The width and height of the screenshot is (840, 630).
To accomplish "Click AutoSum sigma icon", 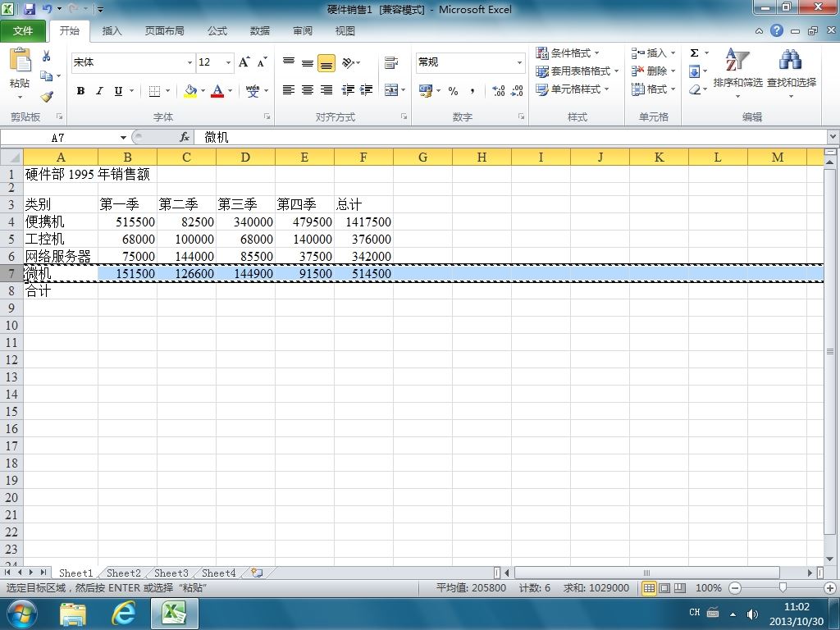I will [694, 52].
